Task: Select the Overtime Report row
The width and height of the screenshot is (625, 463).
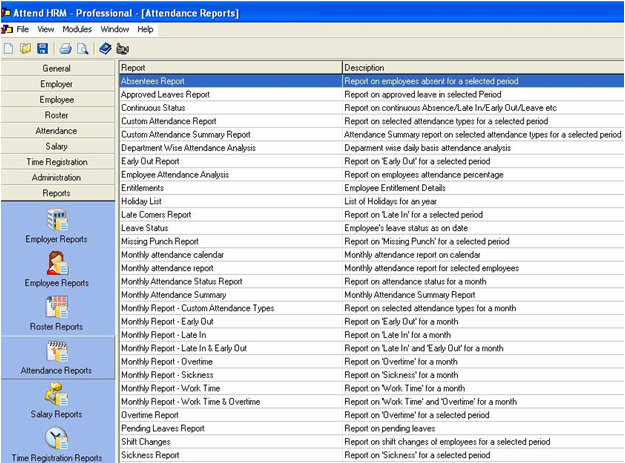Action: [x=371, y=415]
